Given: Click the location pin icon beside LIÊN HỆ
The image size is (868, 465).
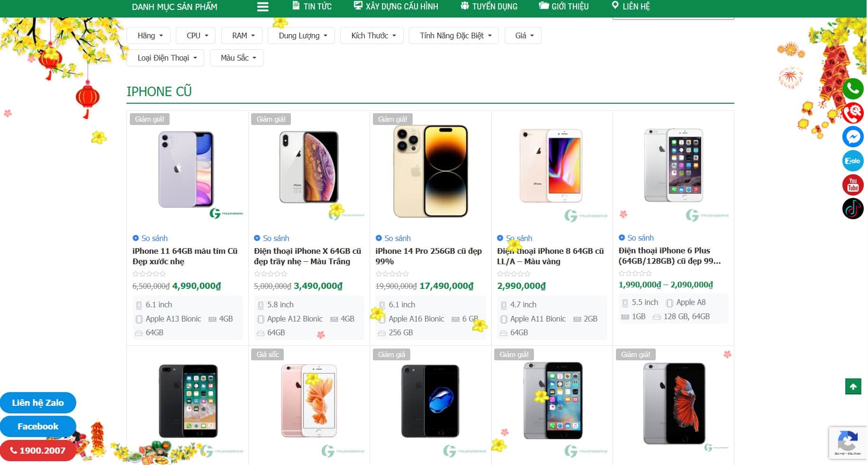Looking at the screenshot, I should 615,5.
